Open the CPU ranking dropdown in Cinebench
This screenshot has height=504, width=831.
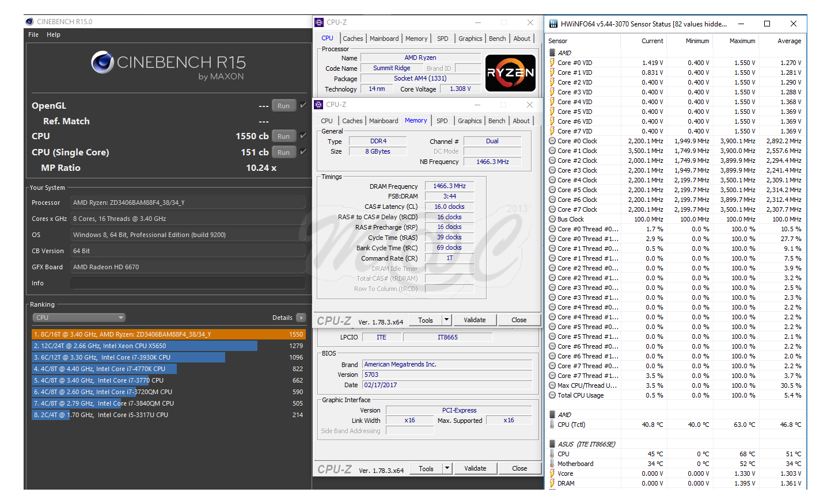click(x=79, y=318)
